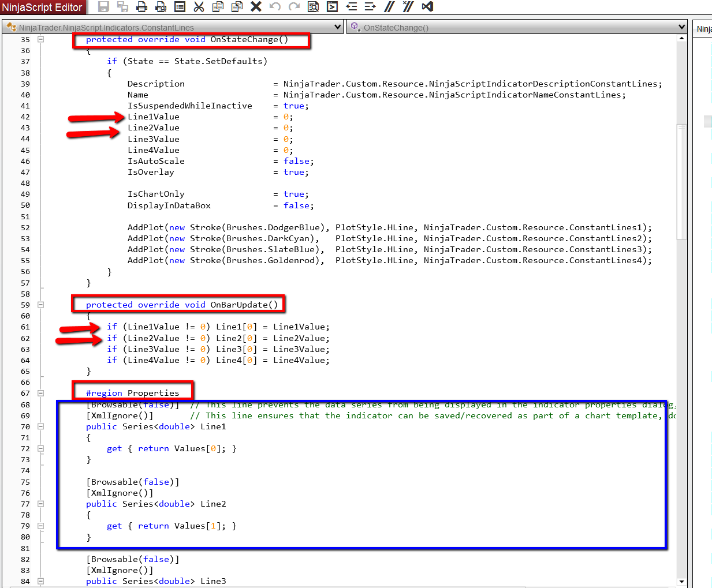This screenshot has height=588, width=712.
Task: Click the Increase indent icon
Action: point(370,6)
